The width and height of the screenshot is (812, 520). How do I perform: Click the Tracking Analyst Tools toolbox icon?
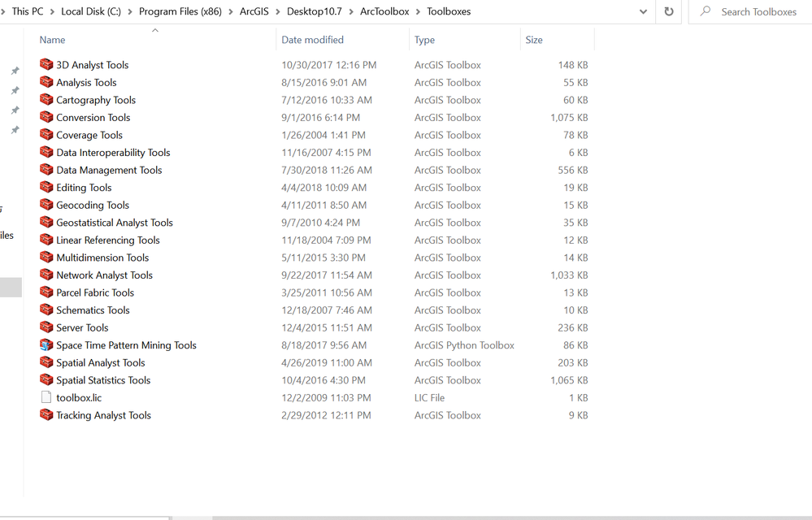coord(46,415)
